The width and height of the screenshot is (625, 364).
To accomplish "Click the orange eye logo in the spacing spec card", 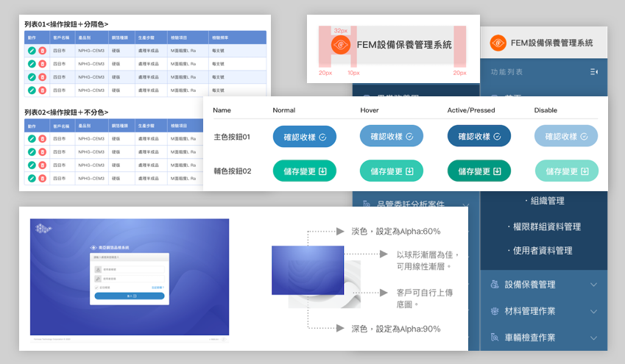I will pyautogui.click(x=340, y=45).
